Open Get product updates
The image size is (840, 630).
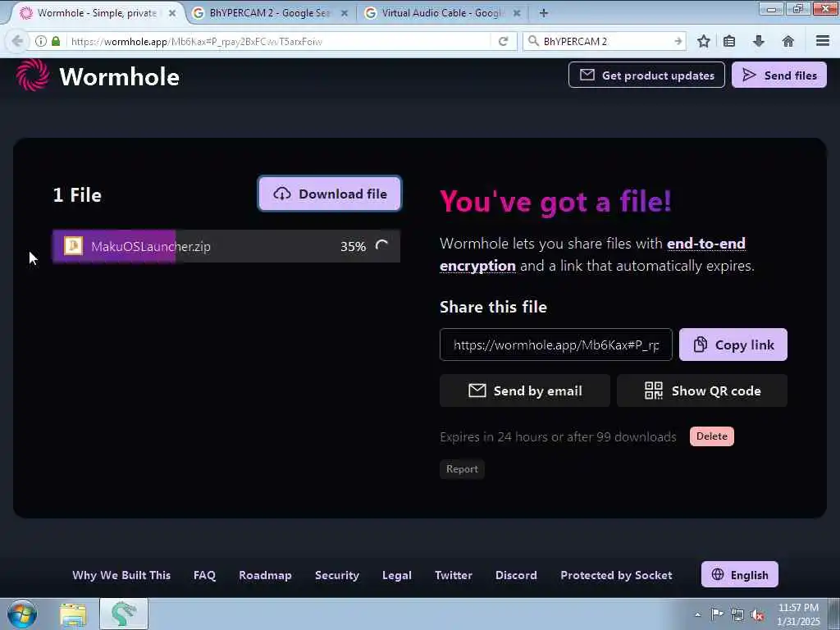(x=646, y=75)
